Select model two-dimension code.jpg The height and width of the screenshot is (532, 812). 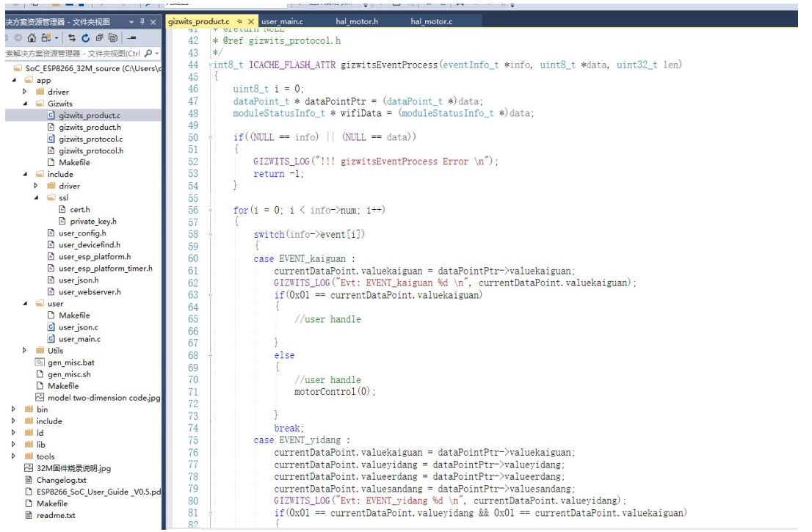pos(104,398)
